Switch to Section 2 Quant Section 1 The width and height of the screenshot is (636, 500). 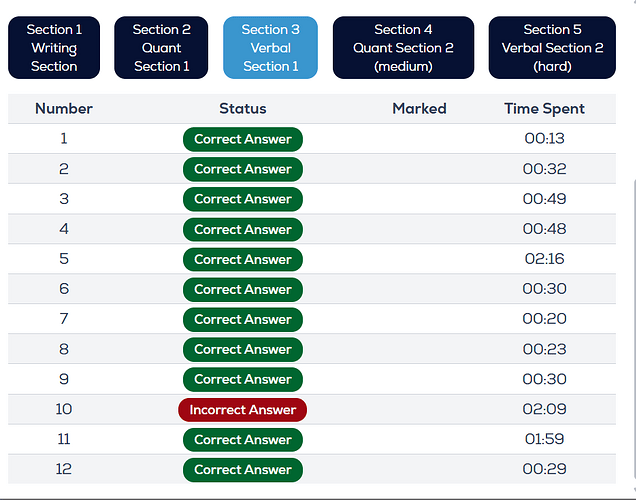click(161, 47)
